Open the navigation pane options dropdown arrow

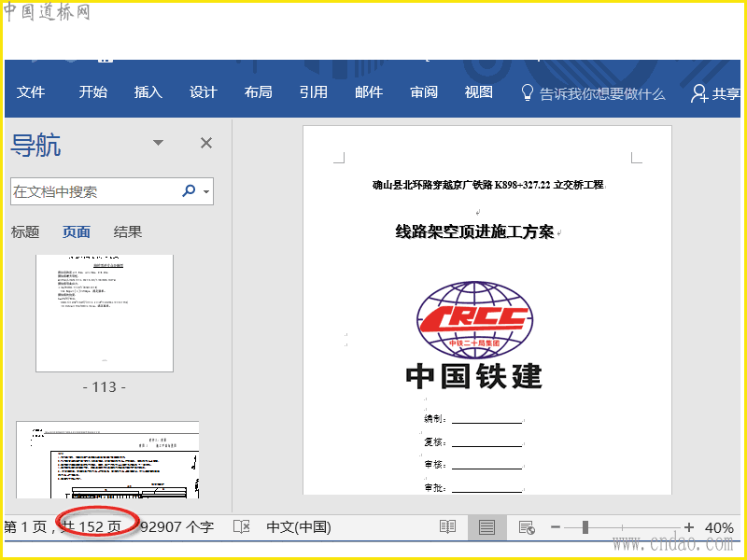(158, 143)
